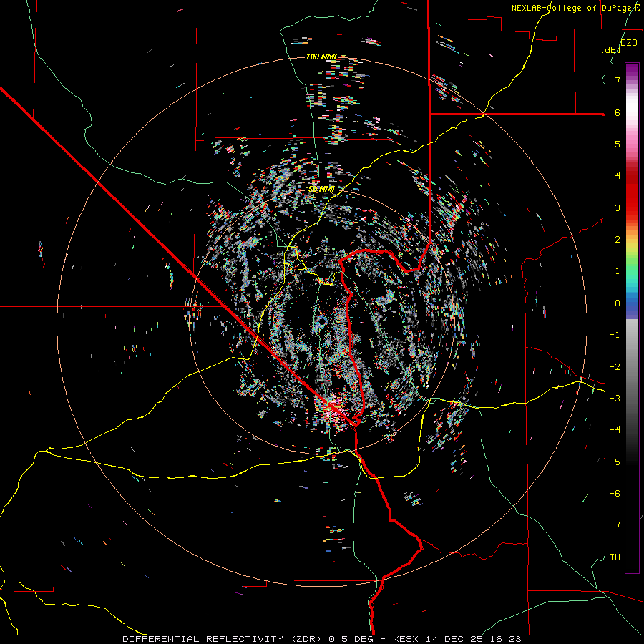This screenshot has height=644, width=644.
Task: Click the 0.5 DEG elevation text
Action: coord(351,639)
